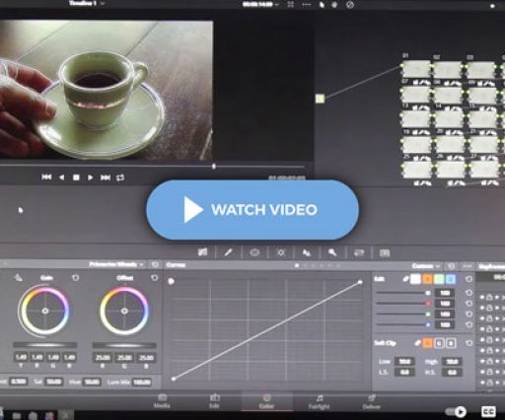The image size is (505, 420).
Task: Open the Primaries Wheels mode dropdown
Action: pyautogui.click(x=116, y=264)
